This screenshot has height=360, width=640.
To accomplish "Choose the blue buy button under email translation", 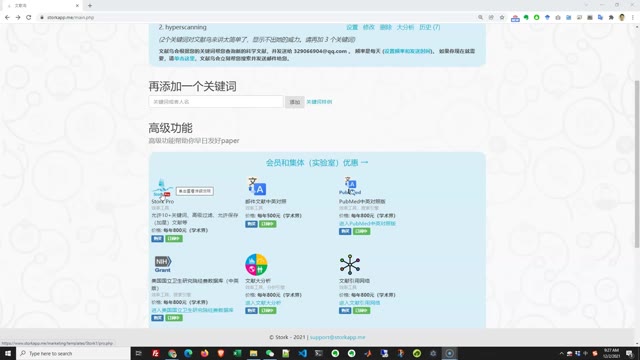I will [251, 224].
